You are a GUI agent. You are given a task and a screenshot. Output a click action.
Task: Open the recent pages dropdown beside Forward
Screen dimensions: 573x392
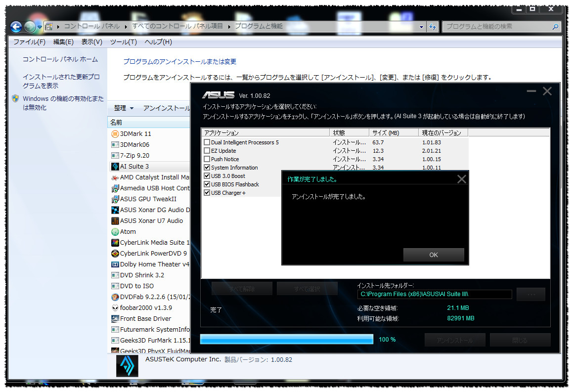(x=40, y=27)
